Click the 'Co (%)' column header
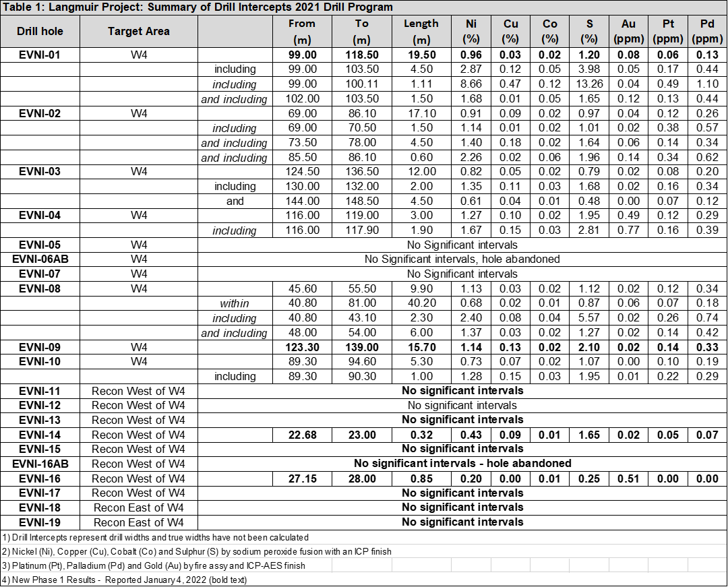Viewport: 728px width, 587px height. 550,31
